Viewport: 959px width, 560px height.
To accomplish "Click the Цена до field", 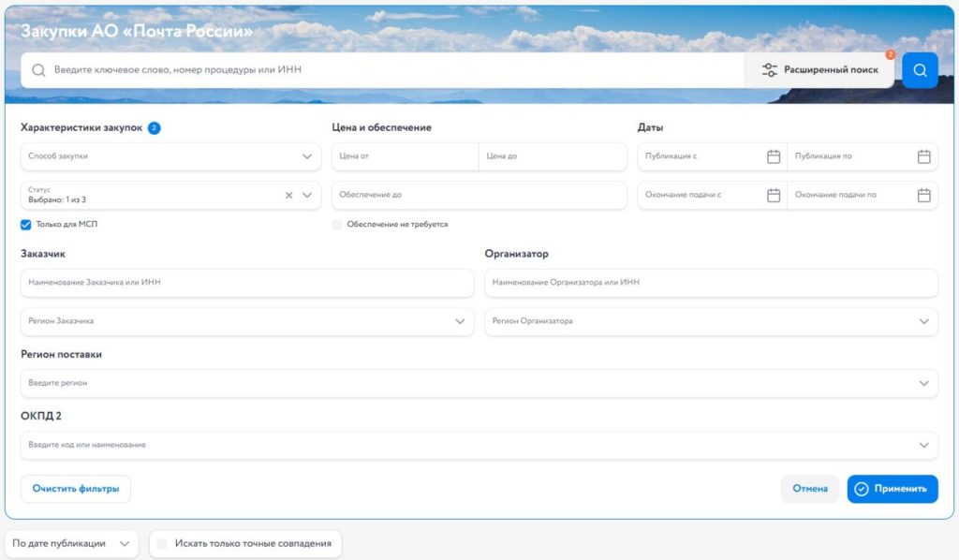I will tap(553, 156).
